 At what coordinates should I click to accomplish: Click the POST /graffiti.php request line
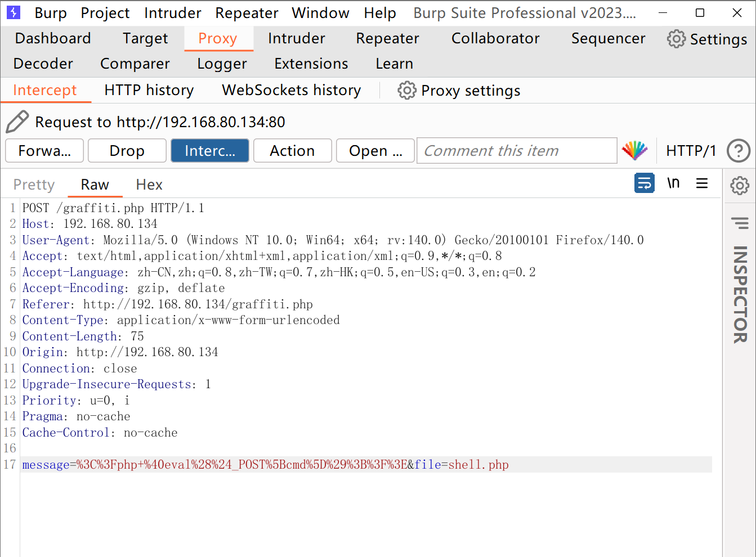(113, 208)
